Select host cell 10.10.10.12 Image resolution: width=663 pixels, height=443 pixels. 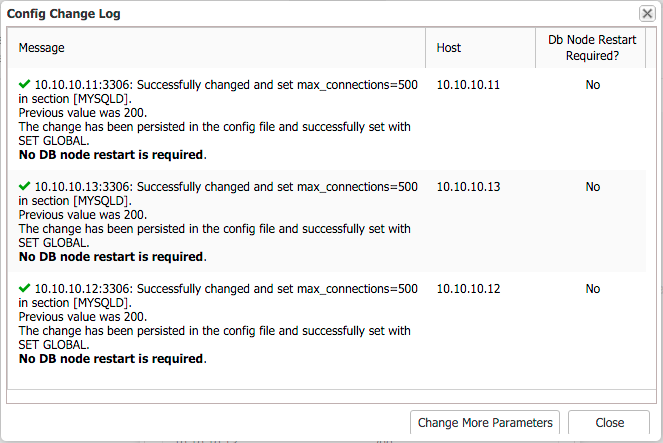click(468, 288)
